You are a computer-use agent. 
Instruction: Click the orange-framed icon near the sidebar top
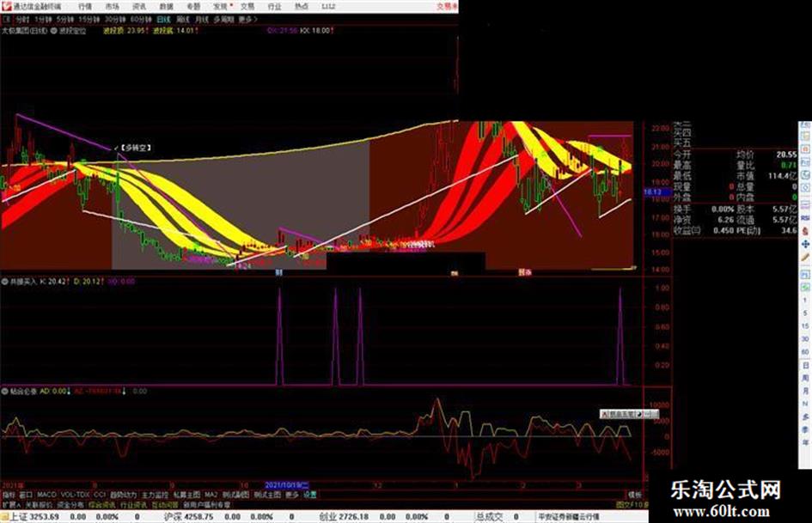(805, 149)
